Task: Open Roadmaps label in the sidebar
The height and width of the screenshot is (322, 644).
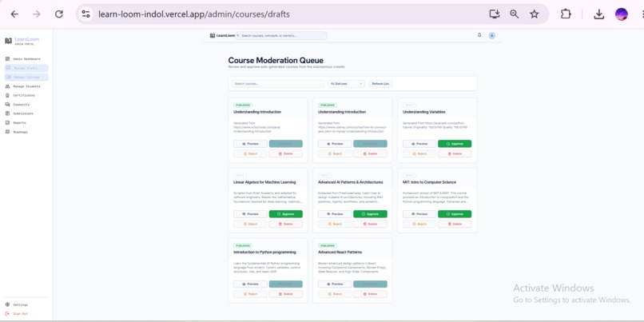Action: click(x=21, y=133)
